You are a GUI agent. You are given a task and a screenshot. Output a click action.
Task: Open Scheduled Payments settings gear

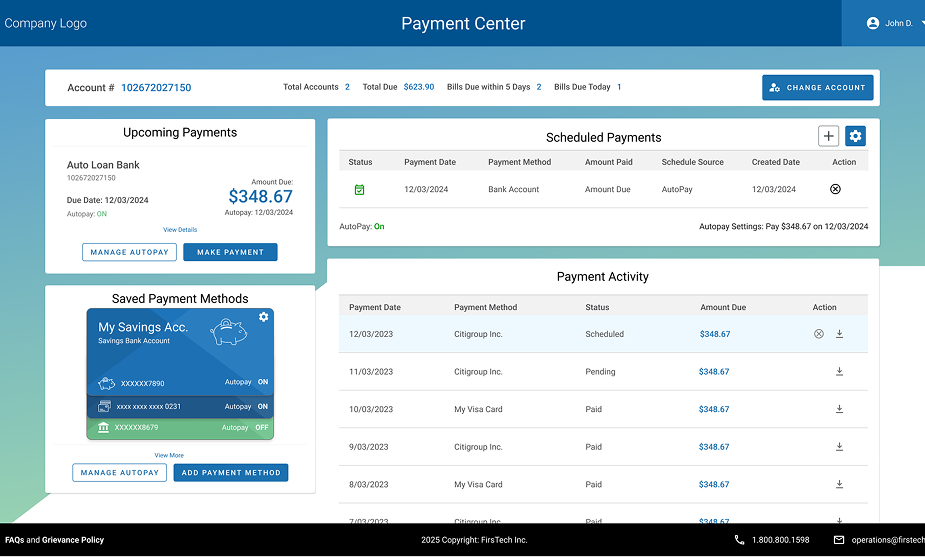pos(855,136)
